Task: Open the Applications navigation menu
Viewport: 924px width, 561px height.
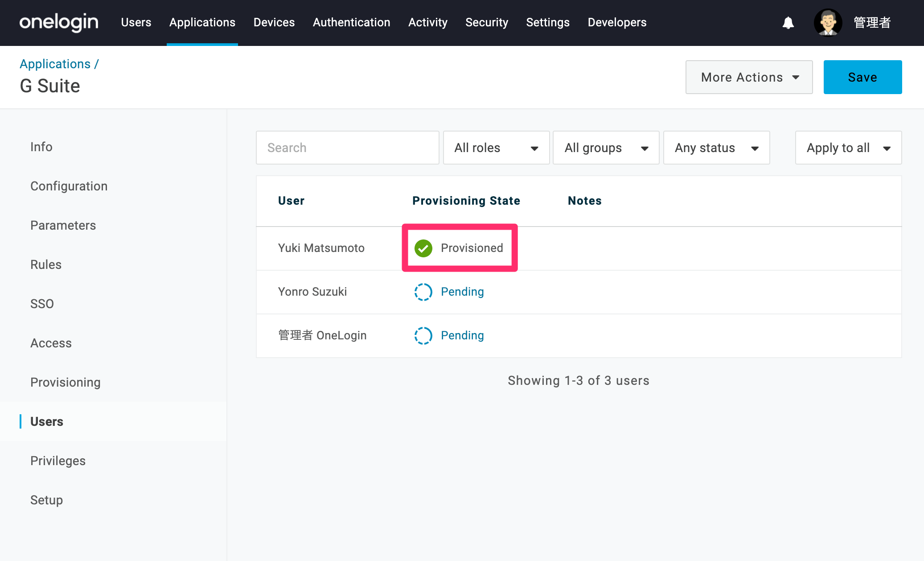Action: (202, 22)
